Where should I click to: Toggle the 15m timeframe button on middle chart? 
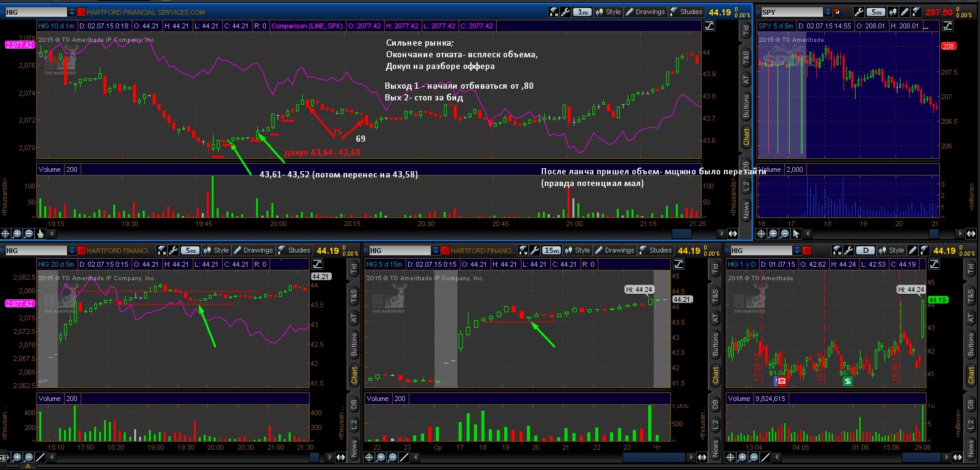[551, 250]
